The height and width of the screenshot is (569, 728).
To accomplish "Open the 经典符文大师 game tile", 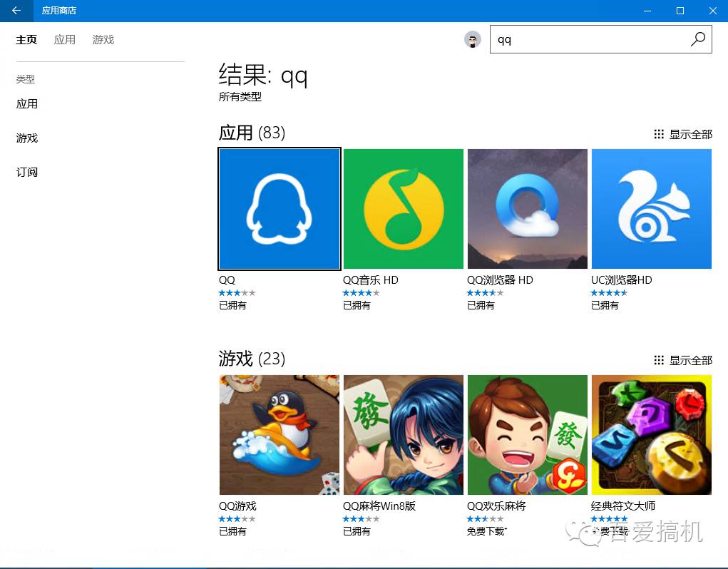I will pos(651,434).
